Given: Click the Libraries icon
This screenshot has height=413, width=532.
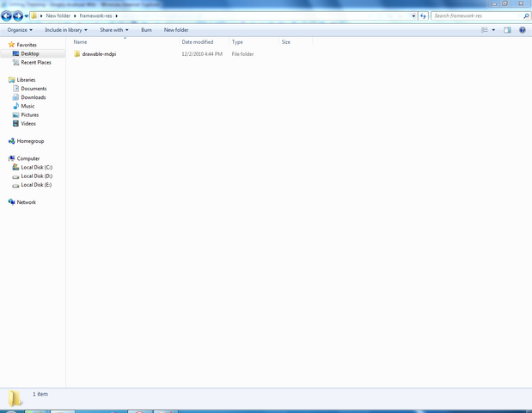Looking at the screenshot, I should pyautogui.click(x=11, y=80).
